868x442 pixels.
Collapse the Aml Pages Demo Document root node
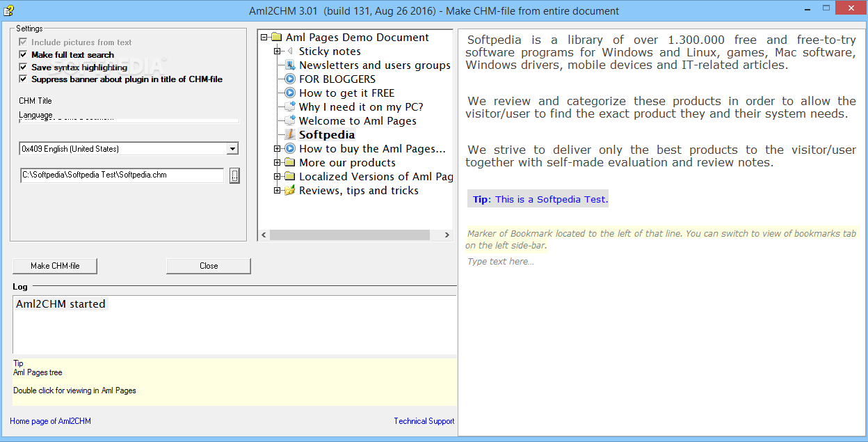click(264, 38)
